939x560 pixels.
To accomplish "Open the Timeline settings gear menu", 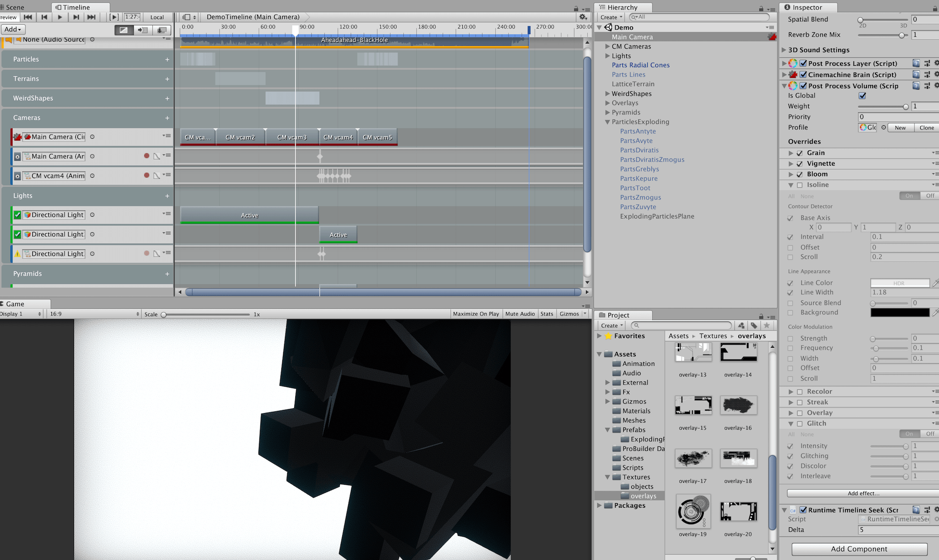I will coord(583,16).
